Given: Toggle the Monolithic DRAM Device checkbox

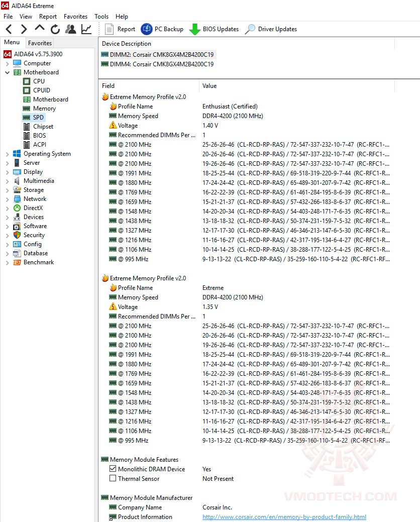Looking at the screenshot, I should [113, 469].
